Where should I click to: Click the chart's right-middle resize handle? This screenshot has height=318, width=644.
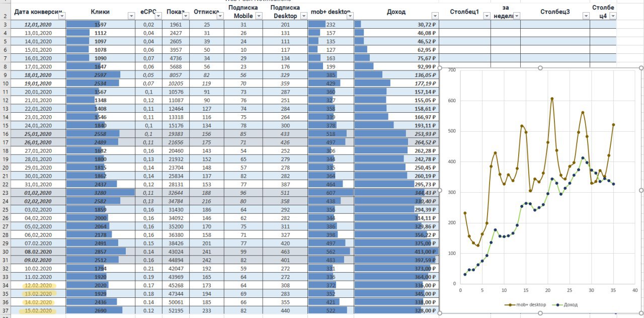click(x=641, y=190)
